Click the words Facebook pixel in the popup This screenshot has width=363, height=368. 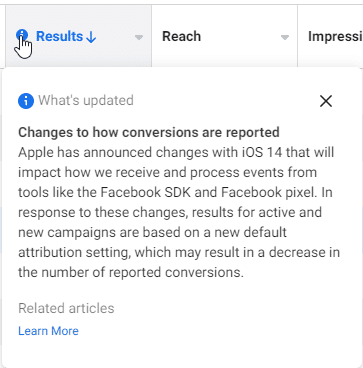270,192
